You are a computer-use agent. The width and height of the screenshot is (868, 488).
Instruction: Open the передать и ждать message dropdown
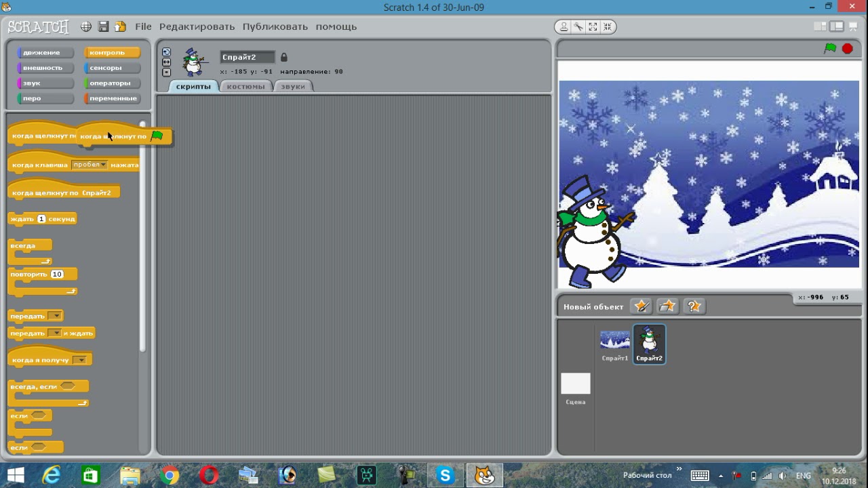[55, 333]
